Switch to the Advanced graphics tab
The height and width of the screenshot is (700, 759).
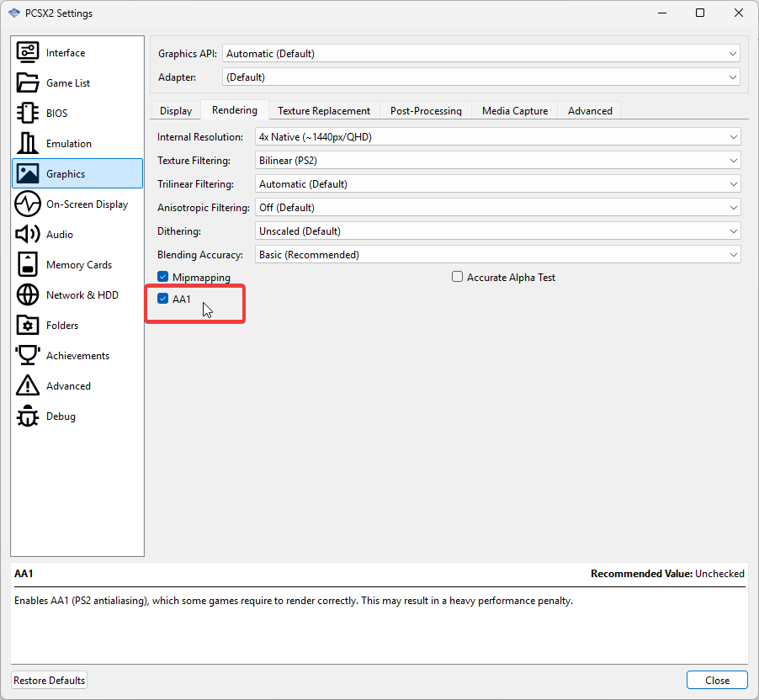tap(590, 111)
